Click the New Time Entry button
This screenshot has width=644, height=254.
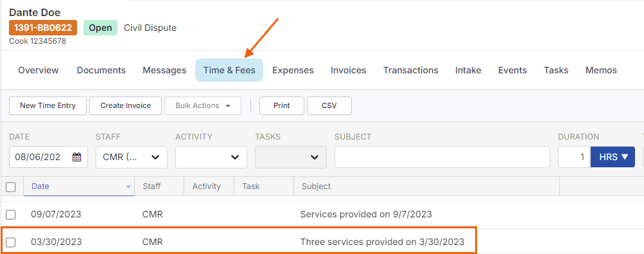[x=48, y=105]
